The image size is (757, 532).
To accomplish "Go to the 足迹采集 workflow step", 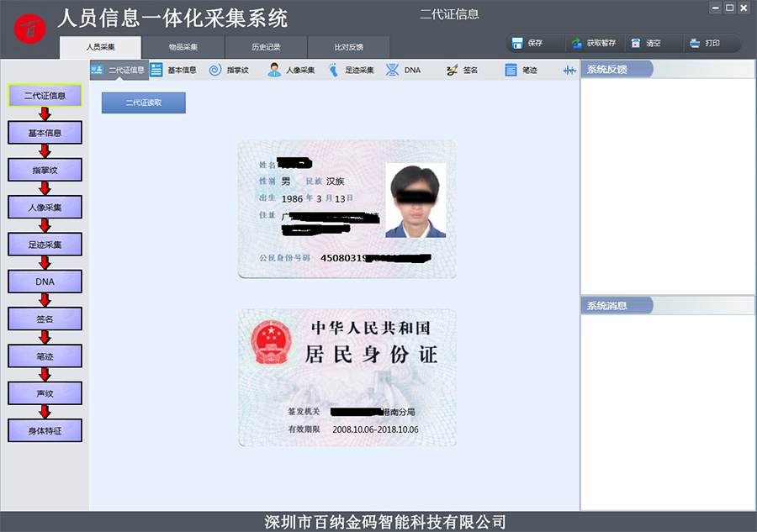I will click(x=45, y=245).
